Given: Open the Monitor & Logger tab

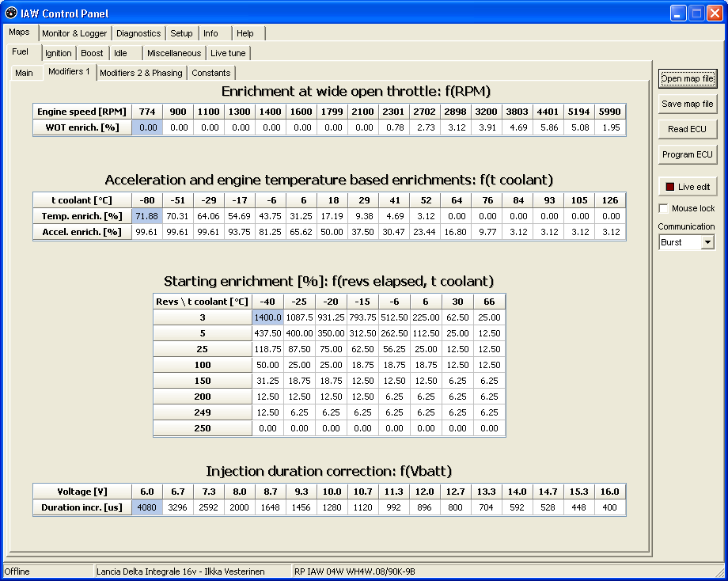Looking at the screenshot, I should (x=74, y=33).
